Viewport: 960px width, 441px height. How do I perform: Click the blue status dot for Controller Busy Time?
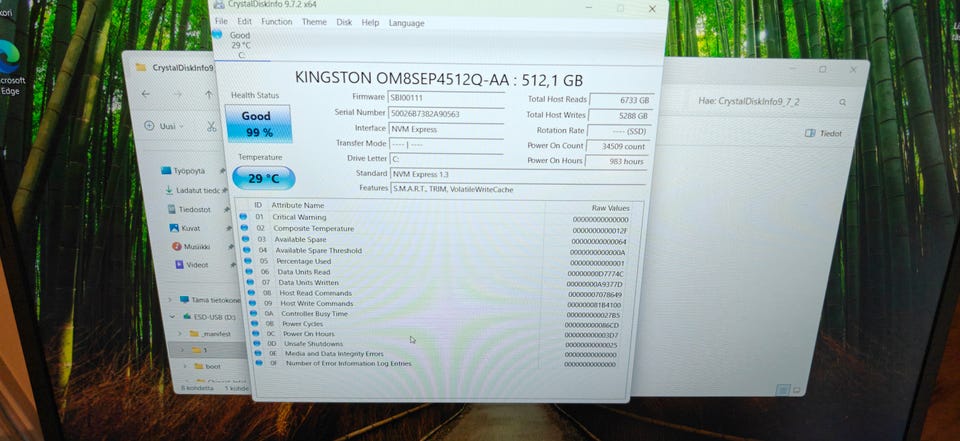click(x=253, y=314)
